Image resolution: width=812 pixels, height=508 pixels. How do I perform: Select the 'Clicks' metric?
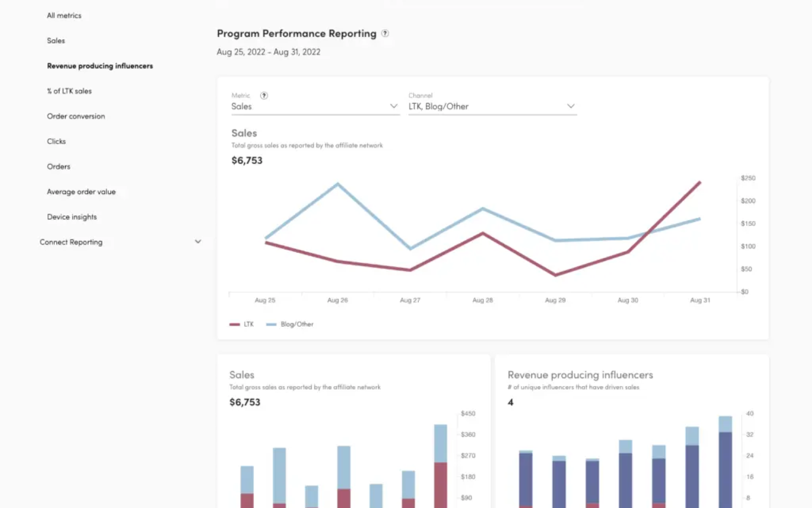[x=56, y=141]
